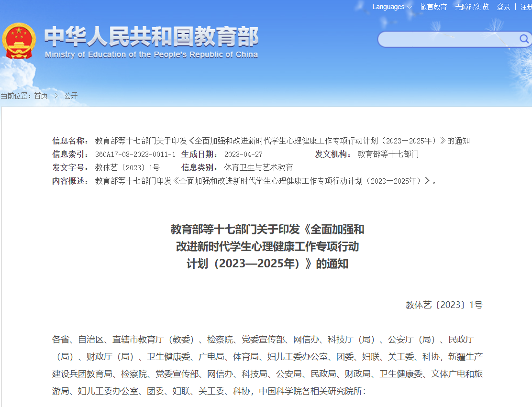
Task: Open the Languages dropdown
Action: tap(392, 7)
